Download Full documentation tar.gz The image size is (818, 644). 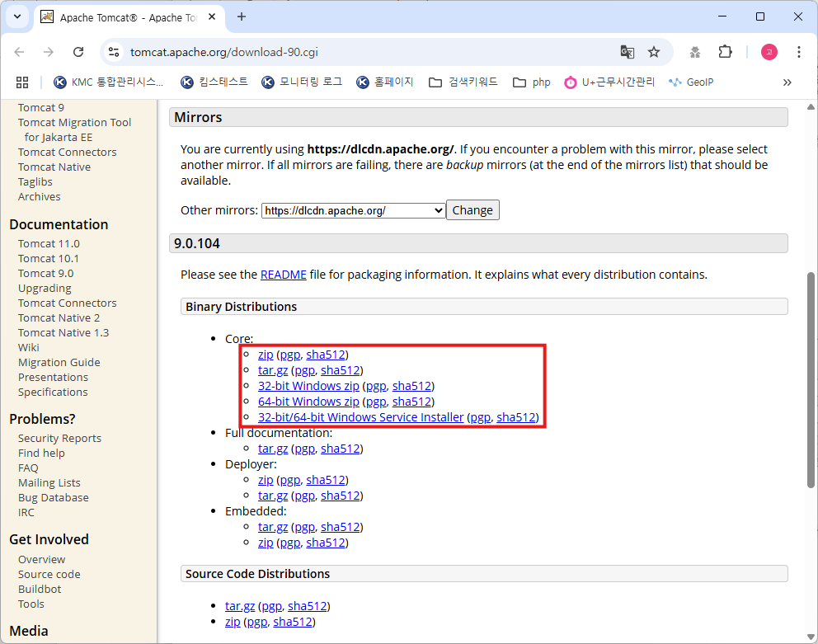click(273, 449)
